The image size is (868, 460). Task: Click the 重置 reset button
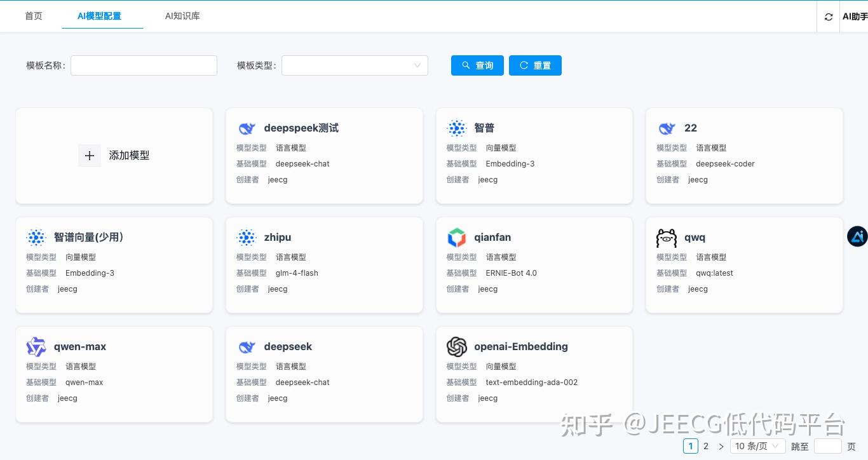pos(535,65)
